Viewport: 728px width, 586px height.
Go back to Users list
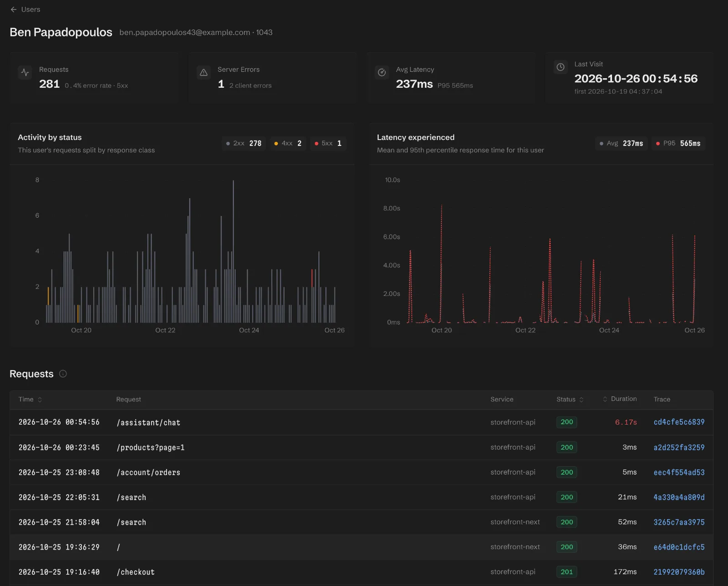pos(25,10)
